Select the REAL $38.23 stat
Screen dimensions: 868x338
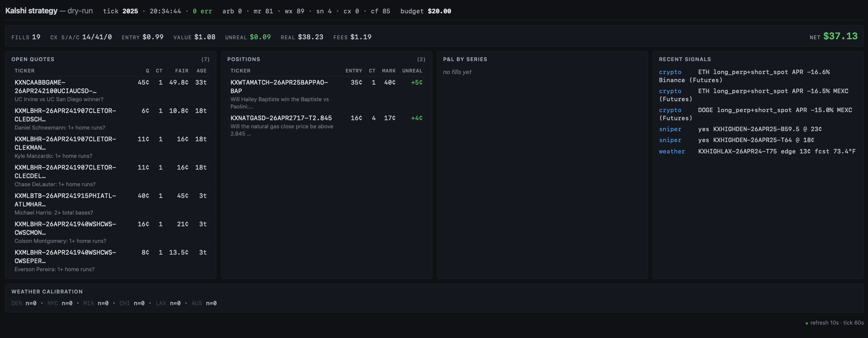tap(302, 37)
